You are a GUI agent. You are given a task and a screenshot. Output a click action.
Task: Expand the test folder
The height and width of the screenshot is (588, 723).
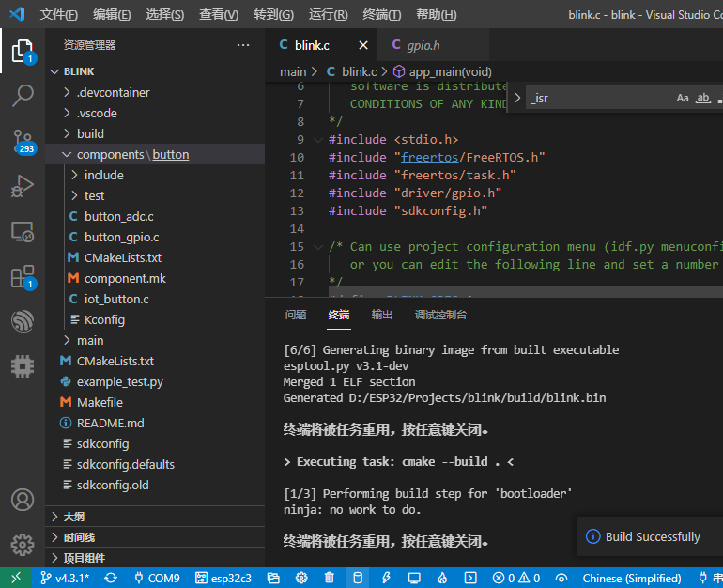(x=155, y=195)
